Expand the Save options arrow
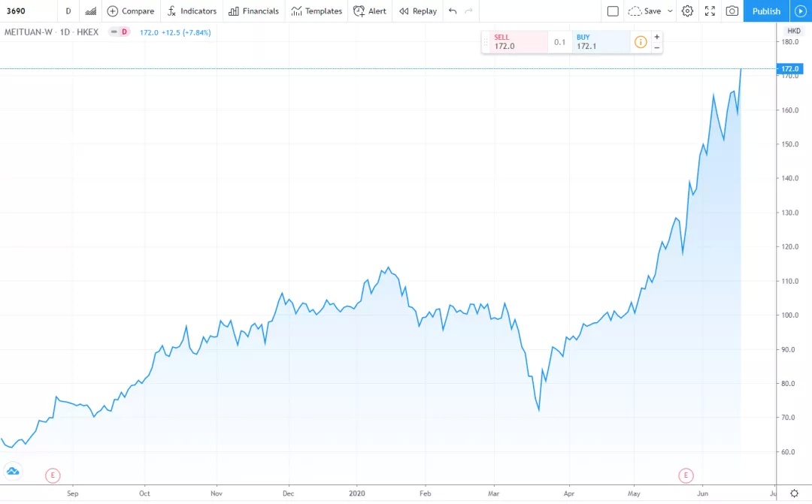Screen dimensions: 812x504 tap(670, 11)
